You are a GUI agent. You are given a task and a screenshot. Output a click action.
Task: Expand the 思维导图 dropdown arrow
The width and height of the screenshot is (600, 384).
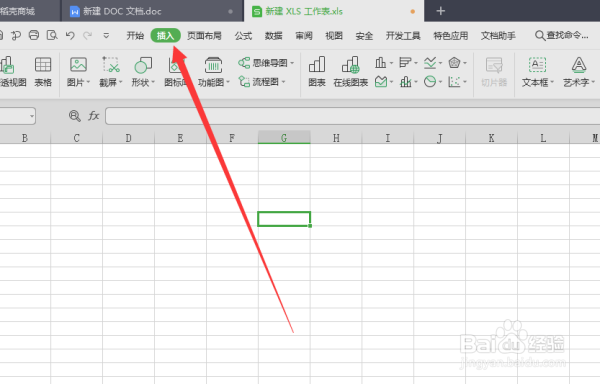tap(292, 63)
